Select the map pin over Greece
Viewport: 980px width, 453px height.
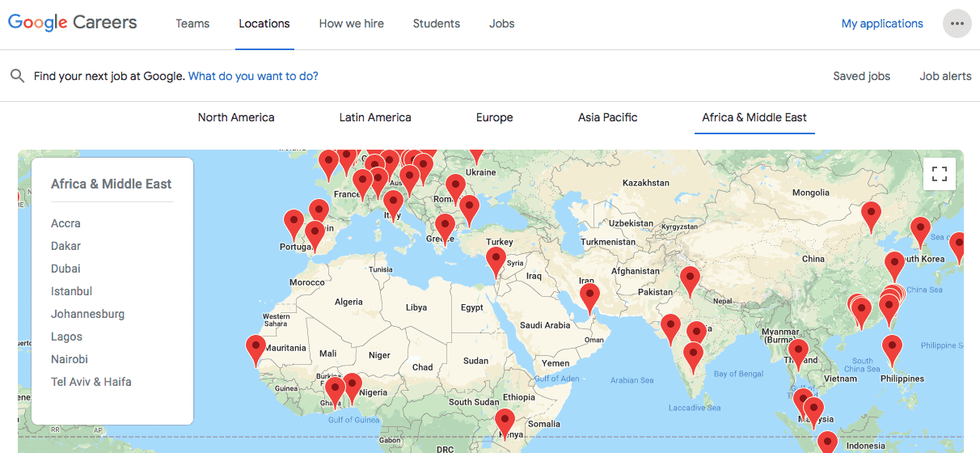pyautogui.click(x=445, y=229)
